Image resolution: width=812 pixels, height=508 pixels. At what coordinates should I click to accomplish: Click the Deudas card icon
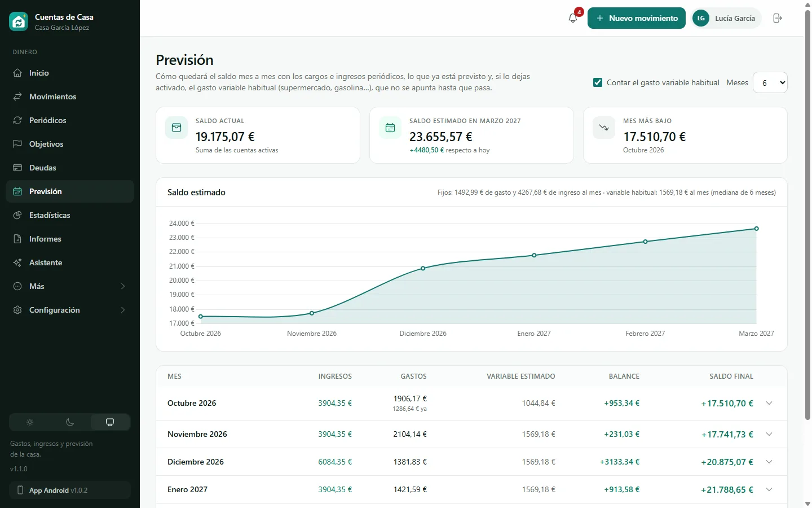point(17,168)
